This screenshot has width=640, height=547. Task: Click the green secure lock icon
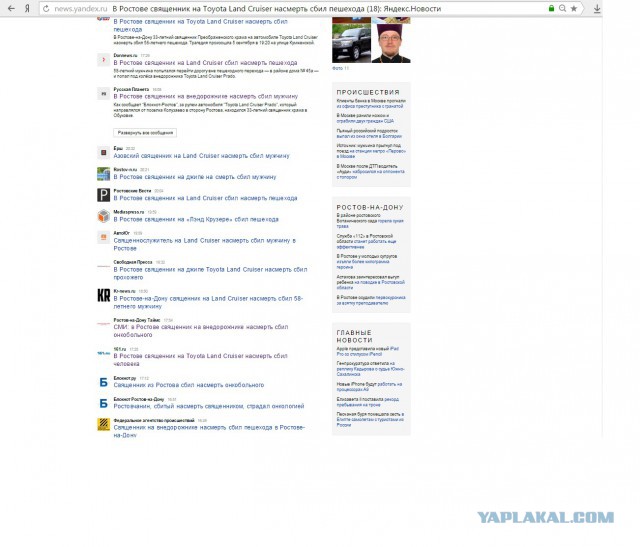(x=551, y=8)
